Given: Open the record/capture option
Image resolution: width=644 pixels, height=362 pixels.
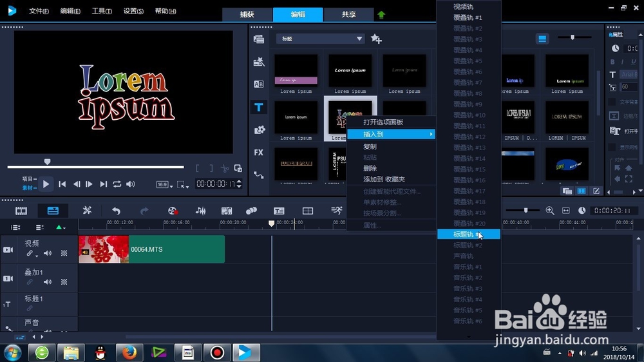Looking at the screenshot, I should pyautogui.click(x=173, y=211).
